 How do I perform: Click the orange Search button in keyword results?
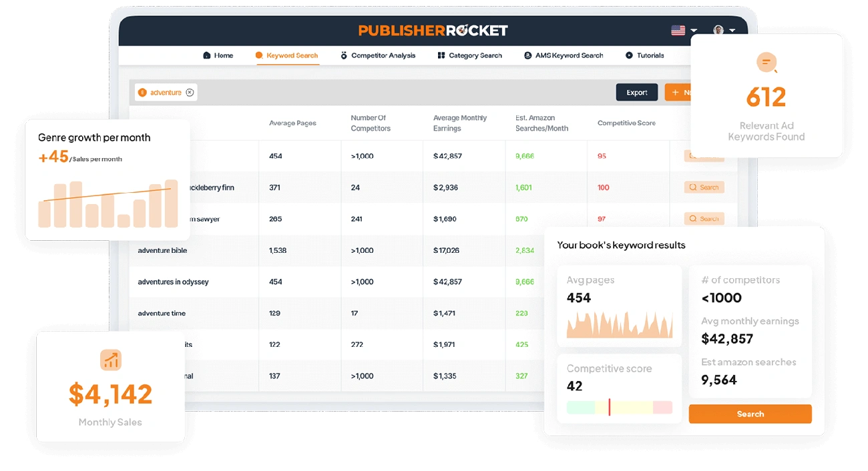tap(750, 414)
